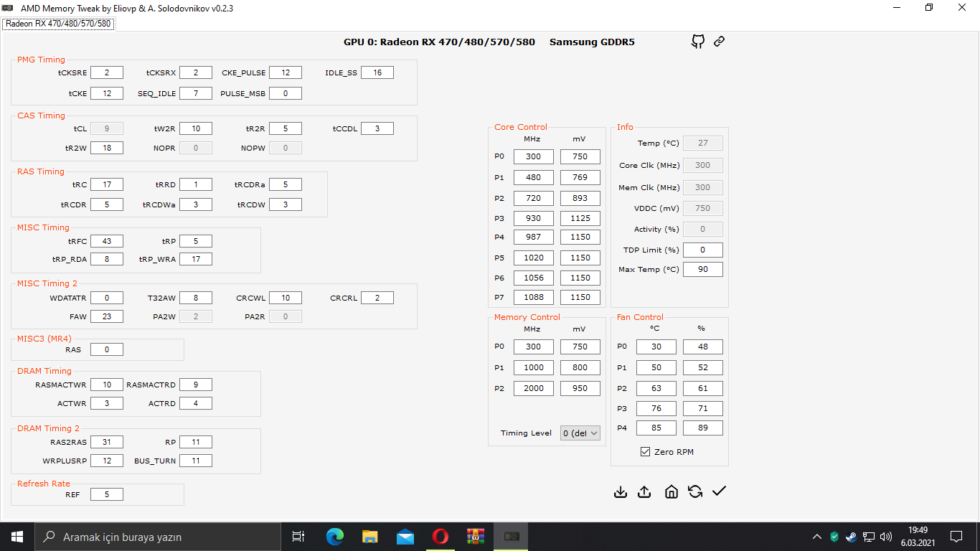Toggle the Zero RPM checkbox
Screen dimensions: 980x551
(645, 452)
